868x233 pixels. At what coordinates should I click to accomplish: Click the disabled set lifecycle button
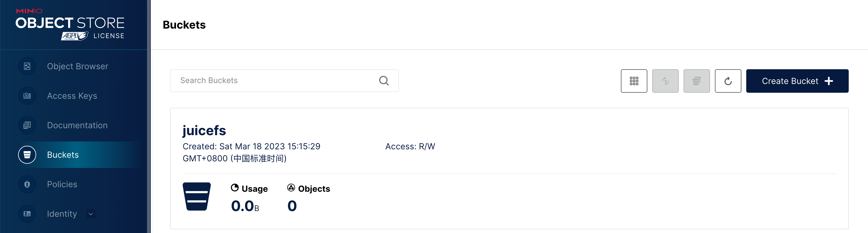click(697, 81)
